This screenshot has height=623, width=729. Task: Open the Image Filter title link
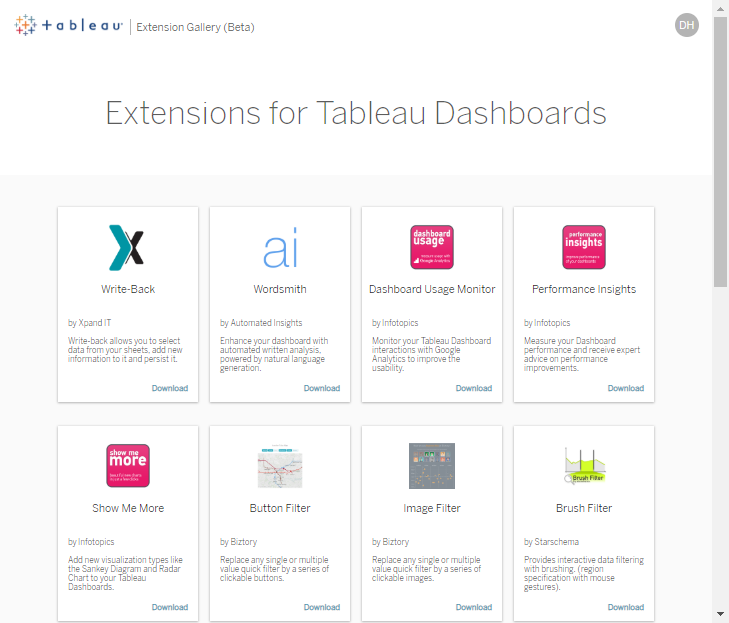coord(432,508)
